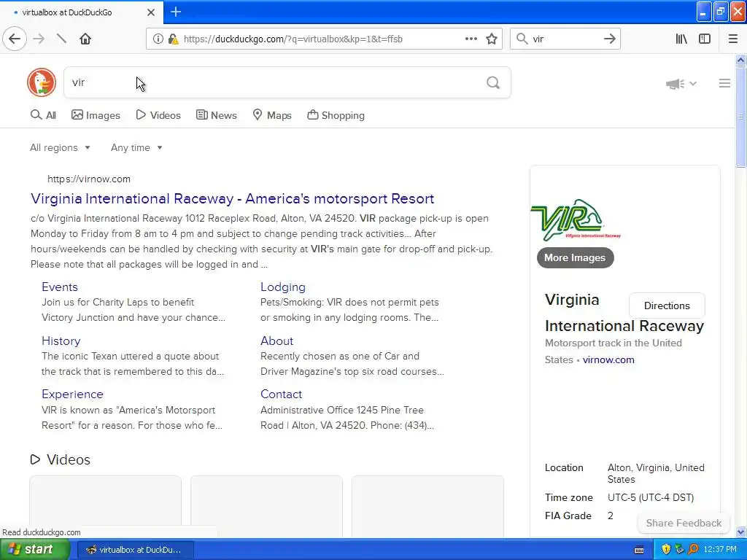This screenshot has width=747, height=560.
Task: Click the 12:37 PM taskbar clock
Action: [x=720, y=550]
